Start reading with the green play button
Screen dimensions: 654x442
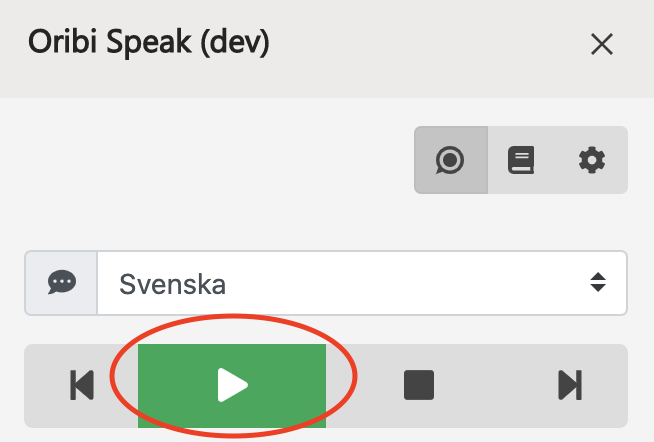[x=232, y=386]
